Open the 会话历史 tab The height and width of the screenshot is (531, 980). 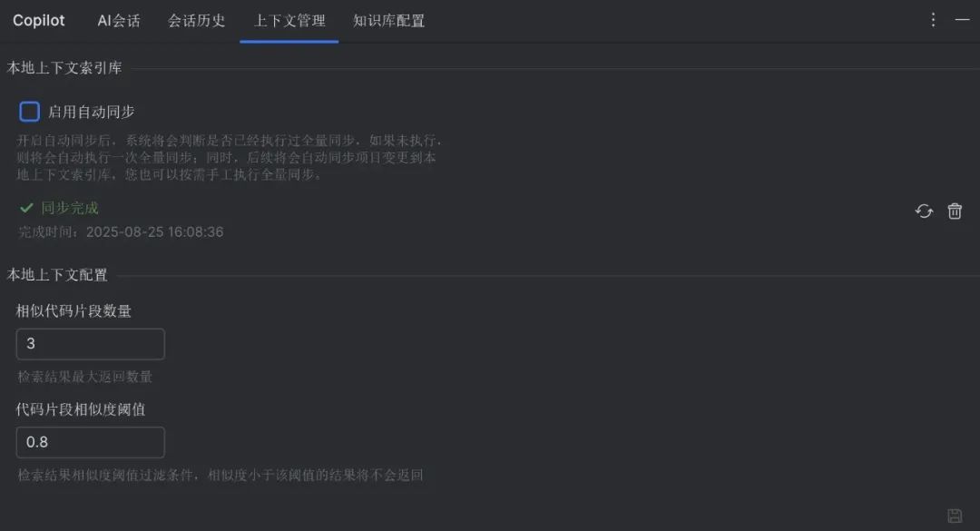[196, 21]
